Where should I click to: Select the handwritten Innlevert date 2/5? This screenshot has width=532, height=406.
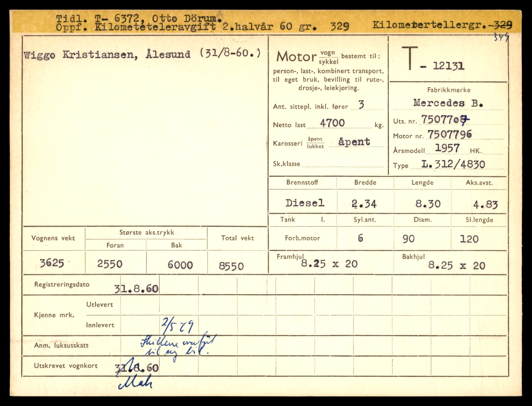pos(178,326)
